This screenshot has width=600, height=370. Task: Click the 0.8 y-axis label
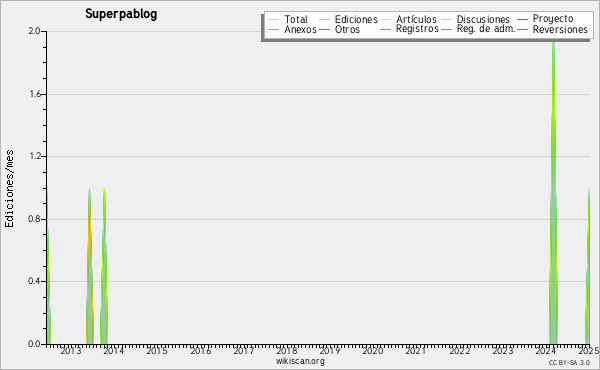[x=34, y=219]
